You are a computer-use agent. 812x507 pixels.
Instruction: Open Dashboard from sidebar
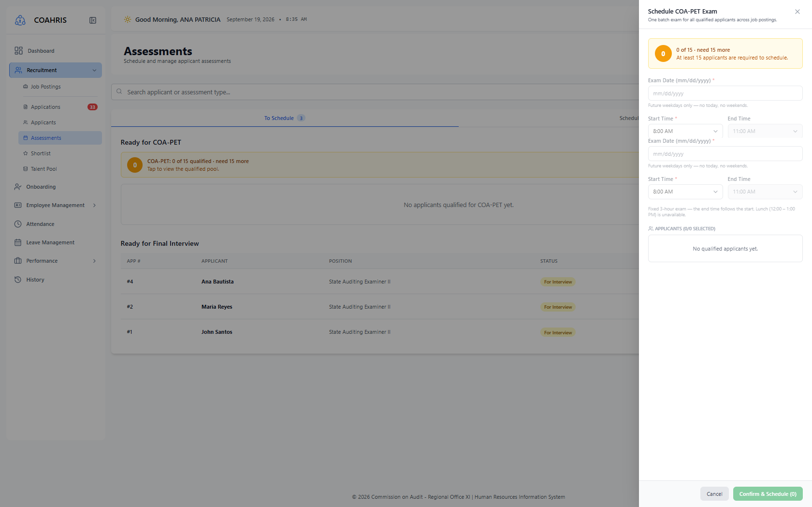(x=56, y=51)
